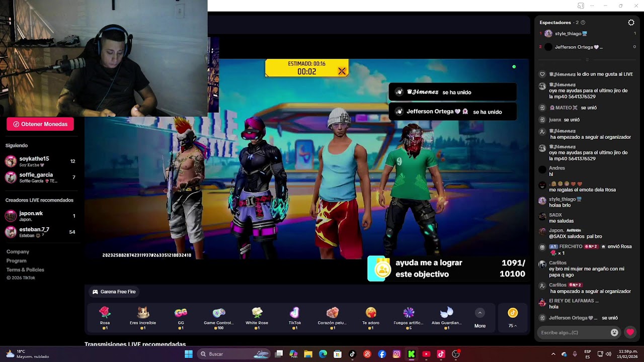The image size is (644, 362).
Task: Open YouTube from the taskbar
Action: pyautogui.click(x=426, y=354)
